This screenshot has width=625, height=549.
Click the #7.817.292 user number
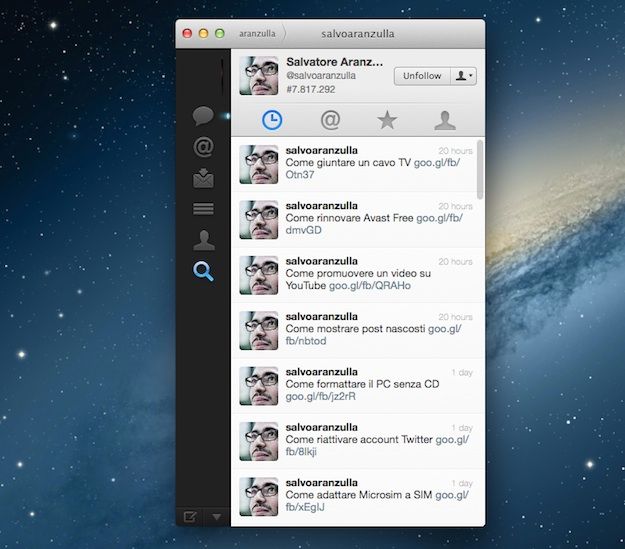[311, 89]
